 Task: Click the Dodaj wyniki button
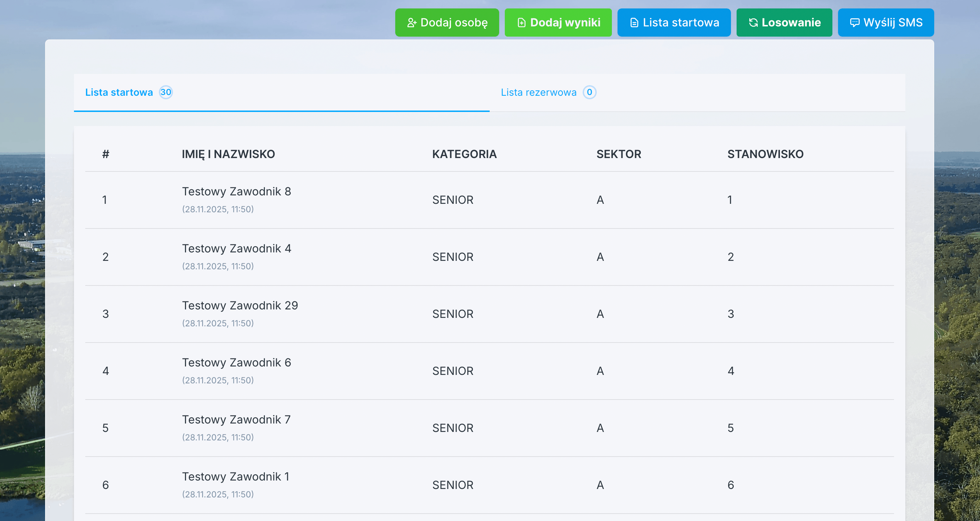point(558,23)
